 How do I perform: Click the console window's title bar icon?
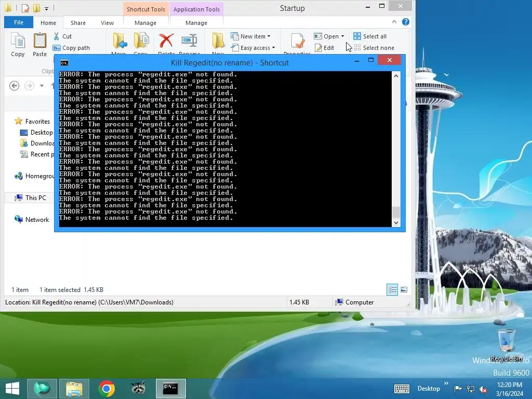(64, 63)
